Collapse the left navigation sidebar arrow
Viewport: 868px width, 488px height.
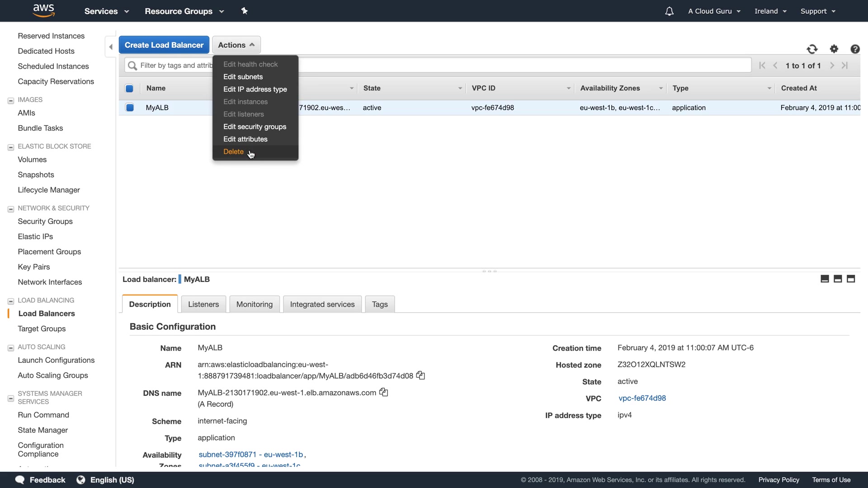[111, 47]
